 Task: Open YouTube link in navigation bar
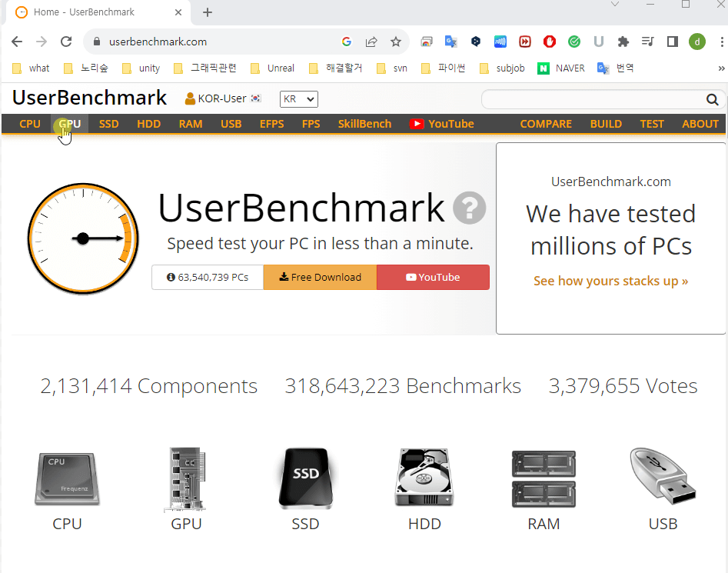click(441, 124)
